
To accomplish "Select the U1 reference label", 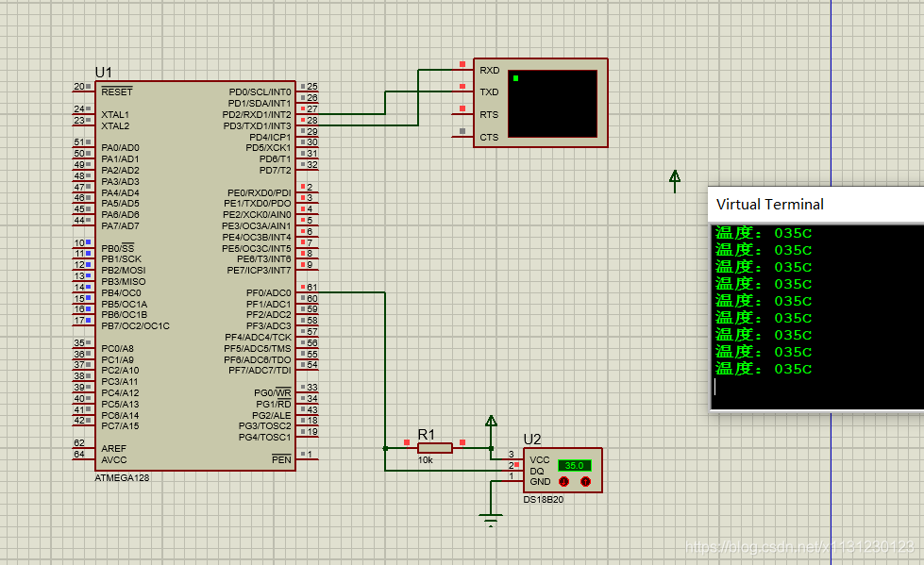I will tap(103, 72).
